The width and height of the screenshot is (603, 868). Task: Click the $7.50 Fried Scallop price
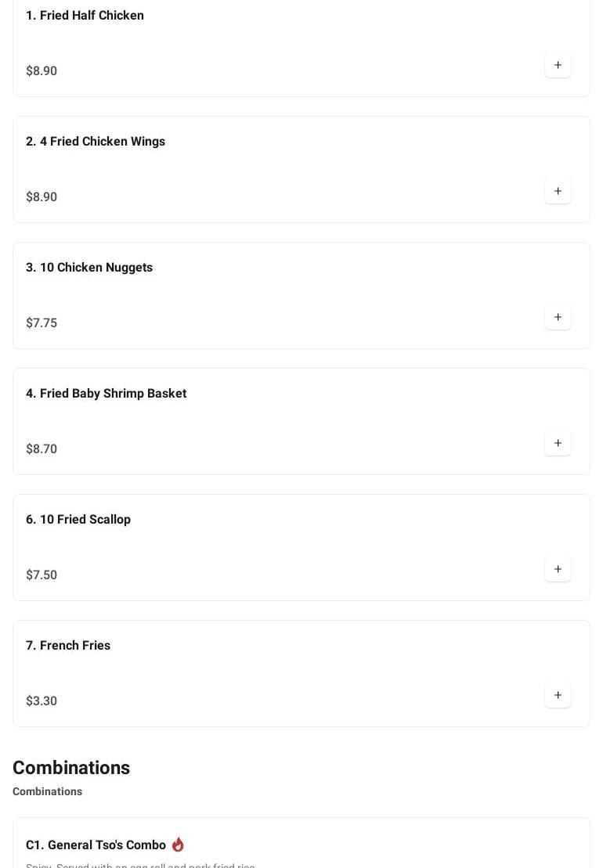(x=42, y=575)
